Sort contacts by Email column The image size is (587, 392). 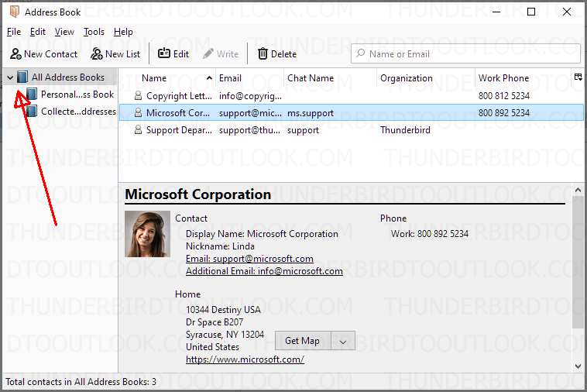tap(249, 78)
